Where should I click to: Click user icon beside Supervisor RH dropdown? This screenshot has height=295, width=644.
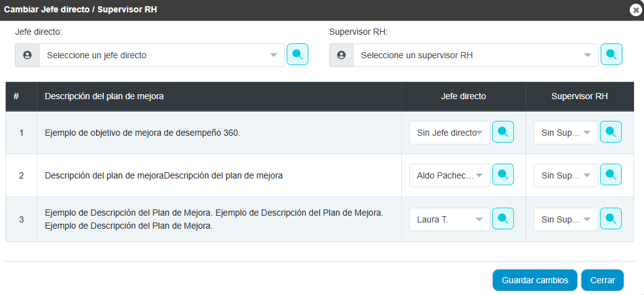click(x=341, y=55)
